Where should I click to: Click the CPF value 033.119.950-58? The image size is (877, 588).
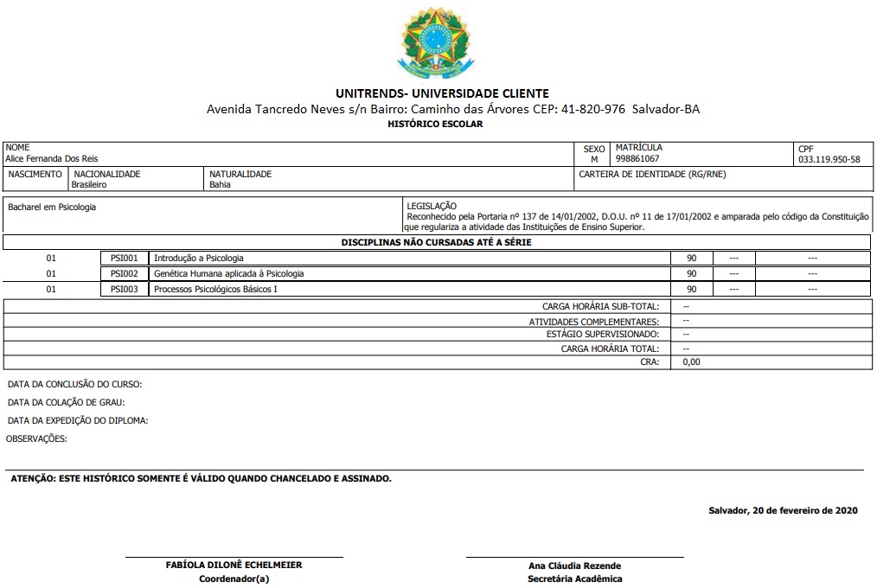829,160
